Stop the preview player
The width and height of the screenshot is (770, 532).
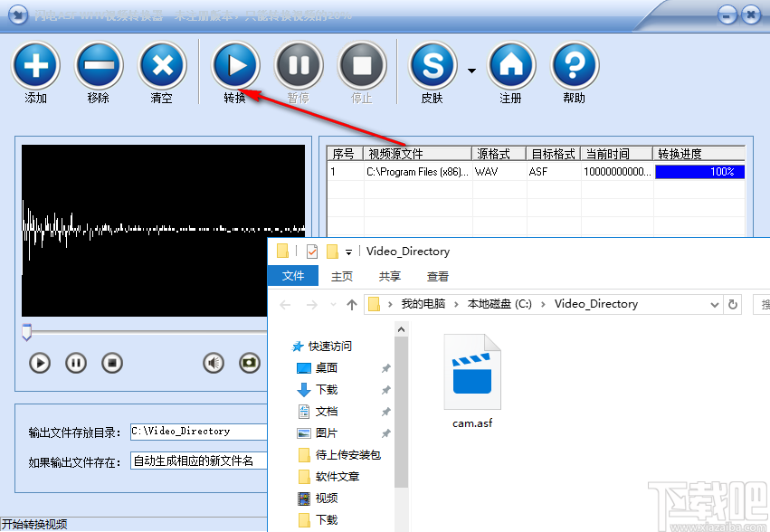[x=112, y=363]
